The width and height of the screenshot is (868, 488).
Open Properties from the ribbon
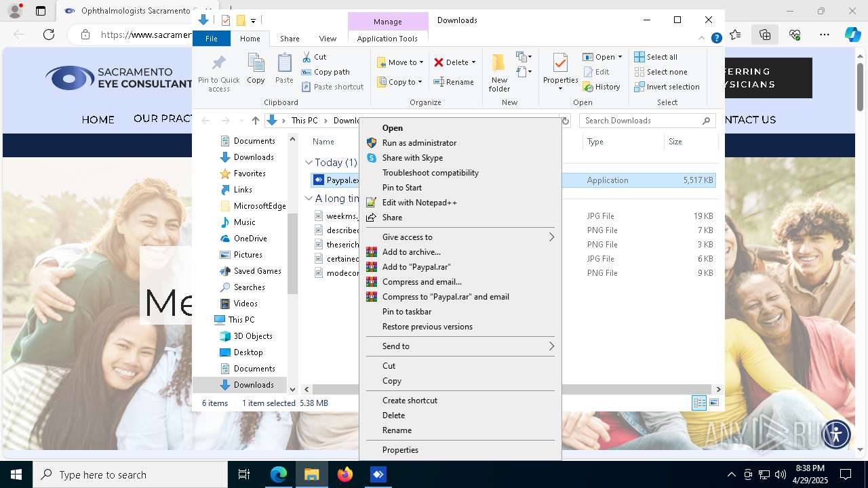[560, 73]
